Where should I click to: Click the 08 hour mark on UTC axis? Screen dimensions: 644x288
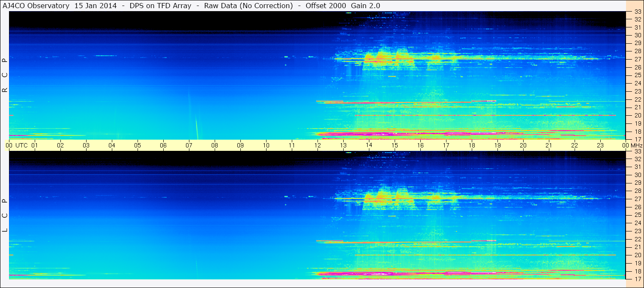click(215, 145)
